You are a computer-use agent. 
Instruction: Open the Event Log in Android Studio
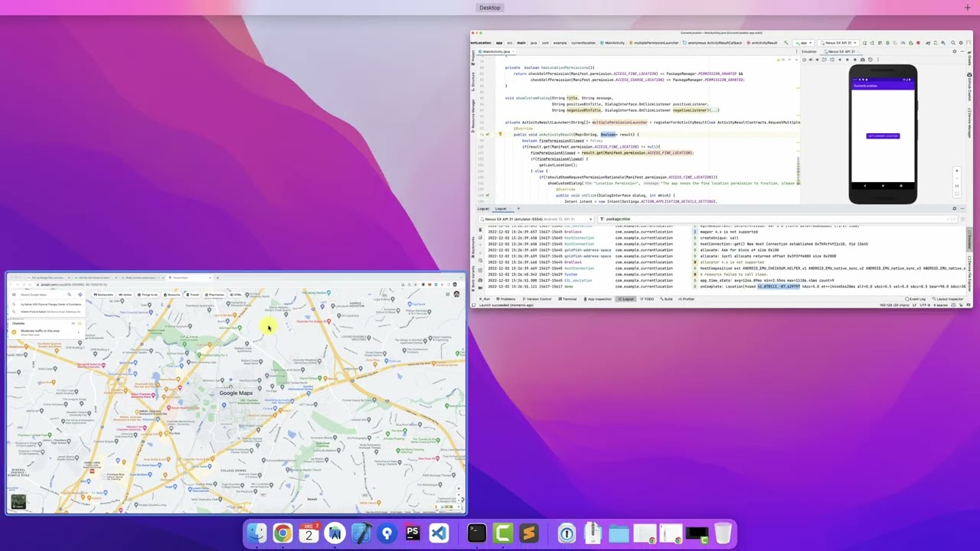pos(916,298)
